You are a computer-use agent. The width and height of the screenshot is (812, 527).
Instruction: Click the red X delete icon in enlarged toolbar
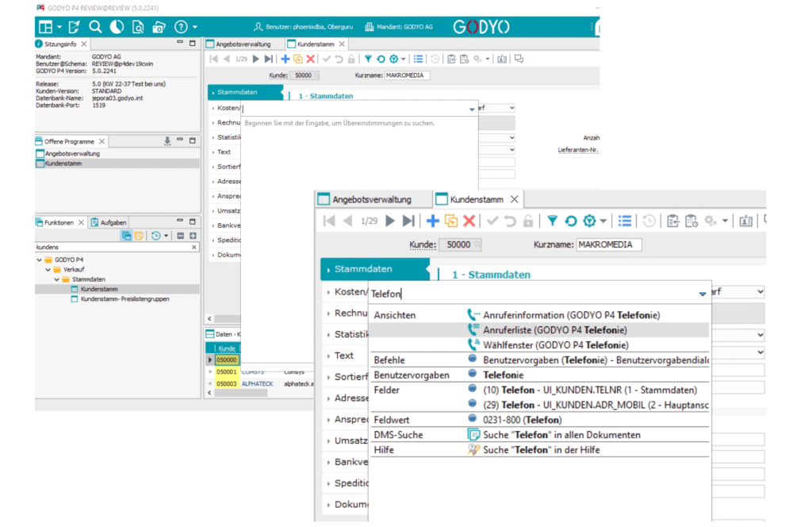[469, 221]
